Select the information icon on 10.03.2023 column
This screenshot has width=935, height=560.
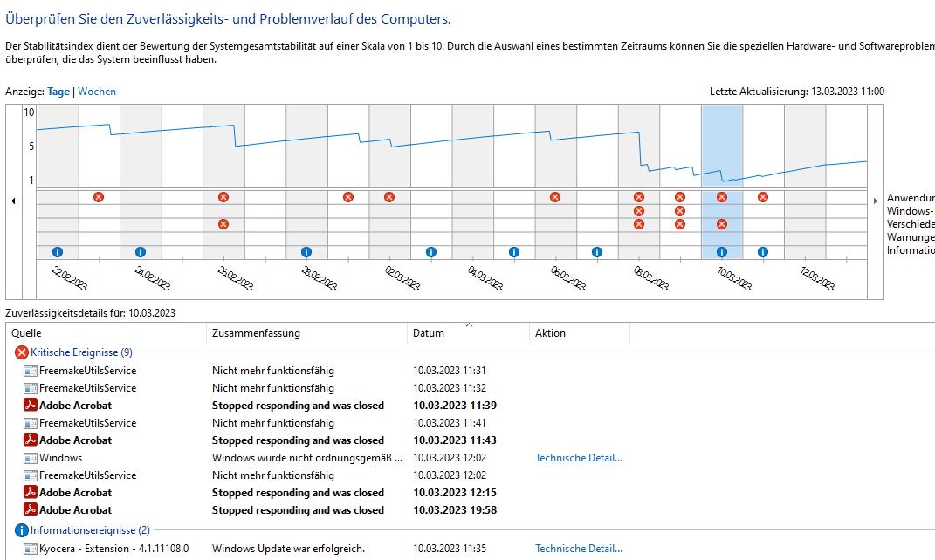tap(721, 252)
